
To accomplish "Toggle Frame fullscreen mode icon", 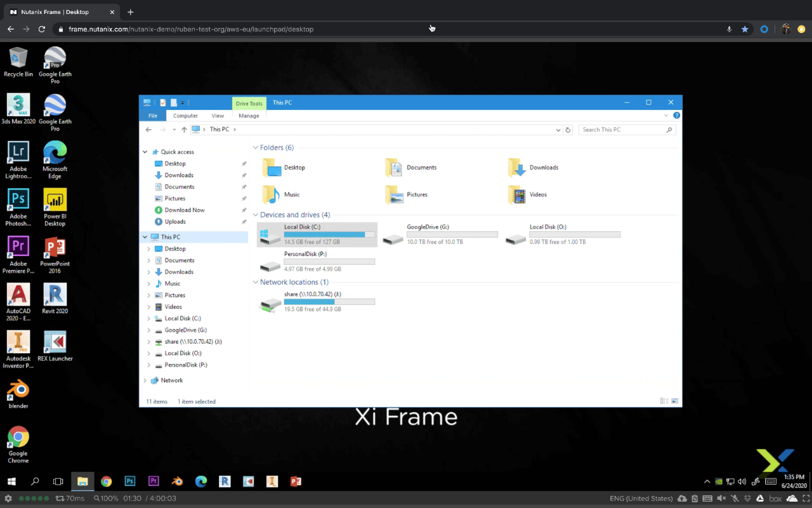I will pyautogui.click(x=806, y=498).
